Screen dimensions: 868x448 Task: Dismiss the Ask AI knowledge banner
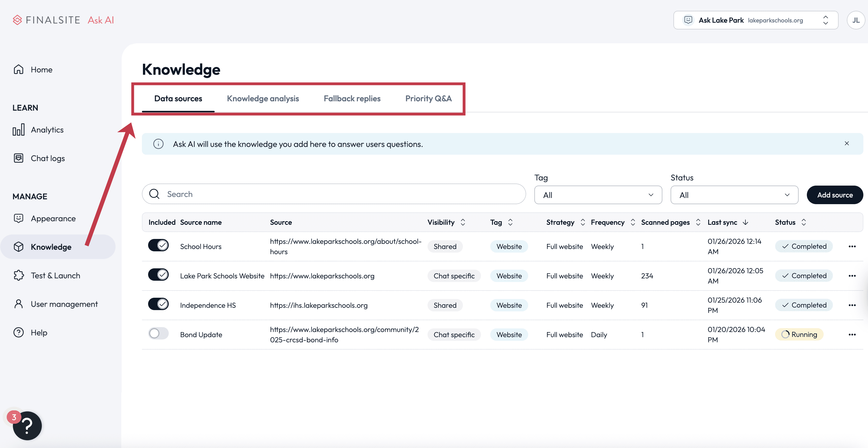[x=847, y=143]
